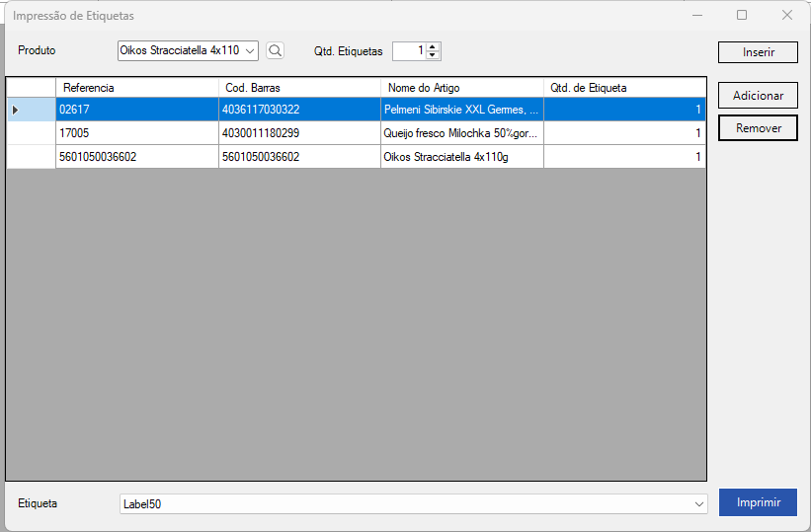Increase the Qtd. Etiquetas value by one
Viewport: 811px width, 532px height.
click(433, 46)
